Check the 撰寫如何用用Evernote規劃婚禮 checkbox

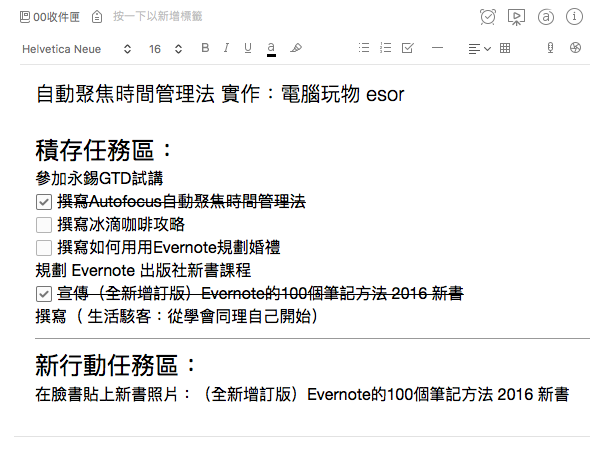pyautogui.click(x=44, y=248)
